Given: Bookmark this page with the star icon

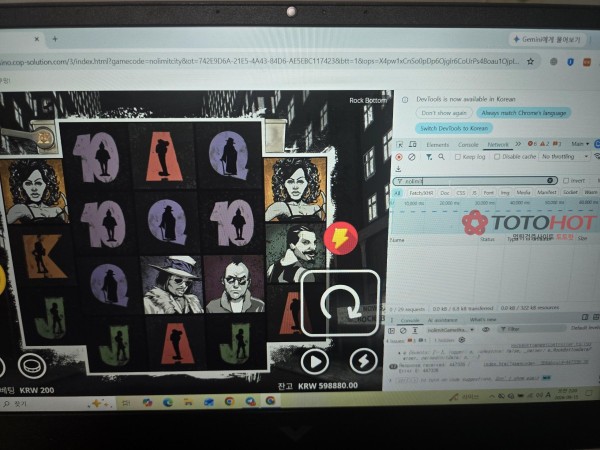Looking at the screenshot, I should 530,61.
